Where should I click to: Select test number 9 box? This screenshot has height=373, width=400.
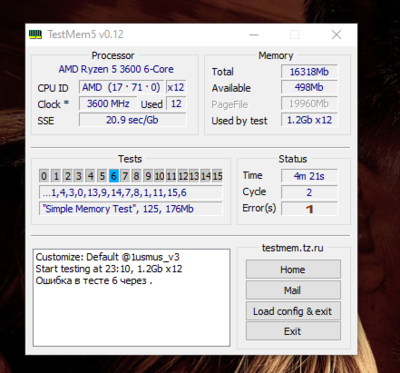148,176
